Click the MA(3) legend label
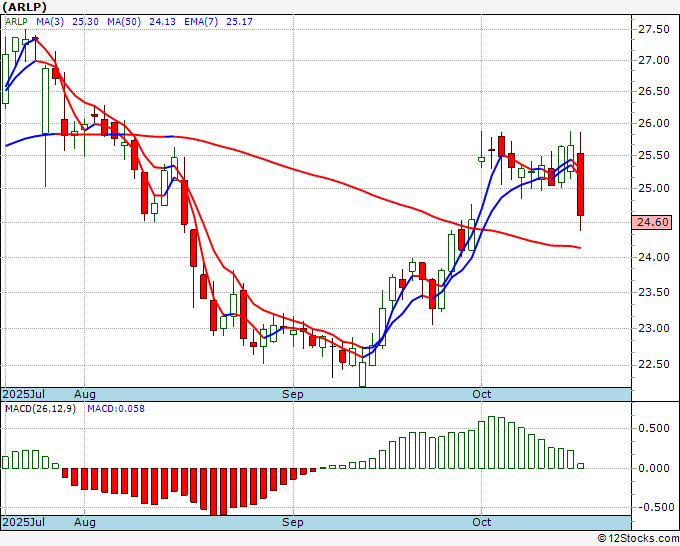The height and width of the screenshot is (546, 680). (x=50, y=22)
